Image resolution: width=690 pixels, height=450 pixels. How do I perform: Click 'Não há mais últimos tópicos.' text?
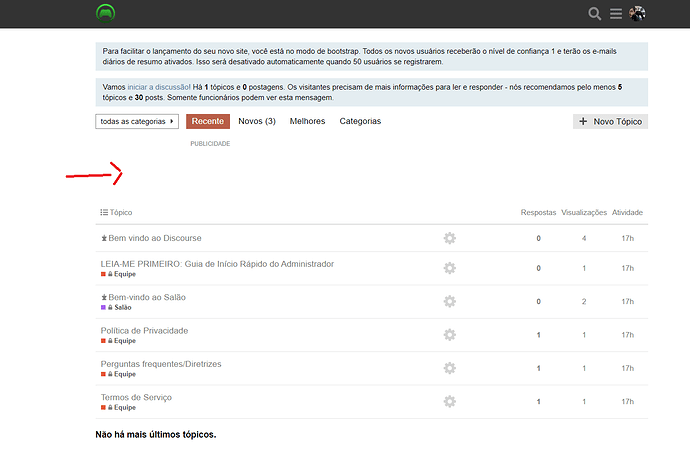pyautogui.click(x=156, y=435)
